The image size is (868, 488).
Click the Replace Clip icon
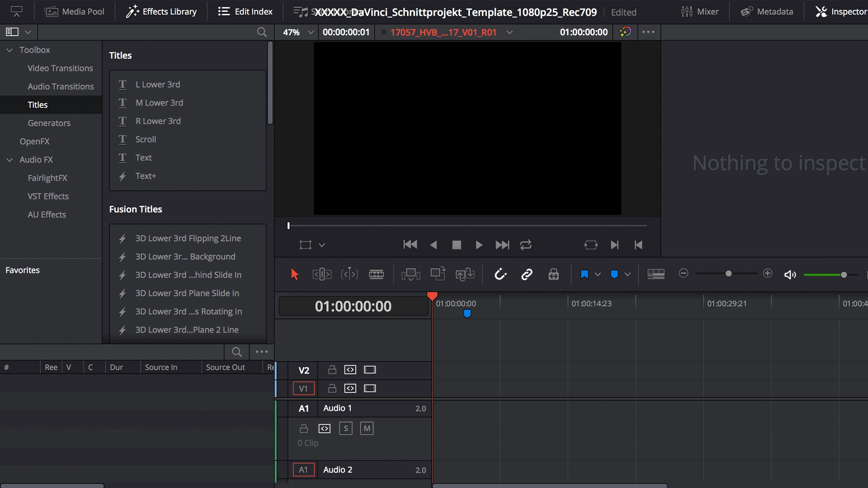point(465,274)
